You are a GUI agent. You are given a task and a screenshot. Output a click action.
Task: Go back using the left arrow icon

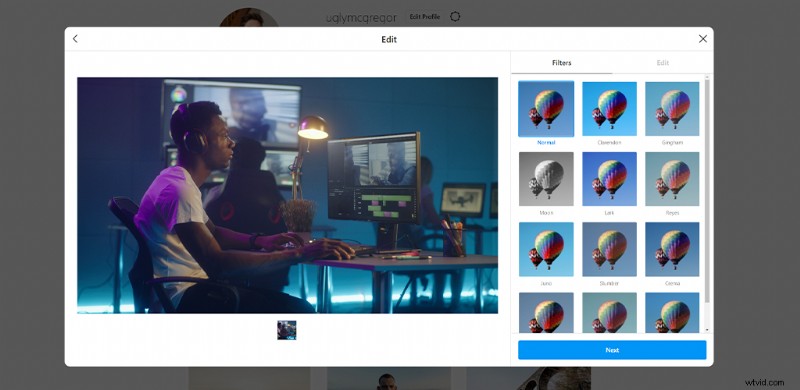(75, 39)
